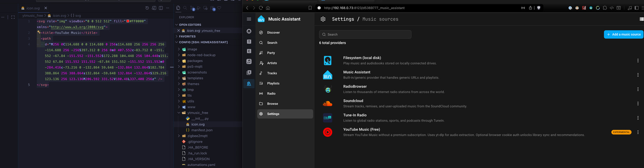The height and width of the screenshot is (168, 644).
Task: Toggle the browser sidebar panel icon
Action: click(x=636, y=8)
